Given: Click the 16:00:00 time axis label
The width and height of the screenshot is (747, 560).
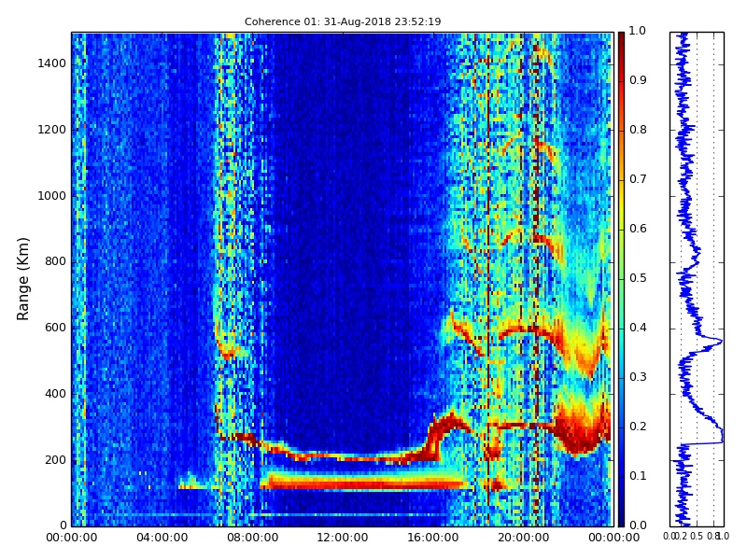Looking at the screenshot, I should (433, 538).
